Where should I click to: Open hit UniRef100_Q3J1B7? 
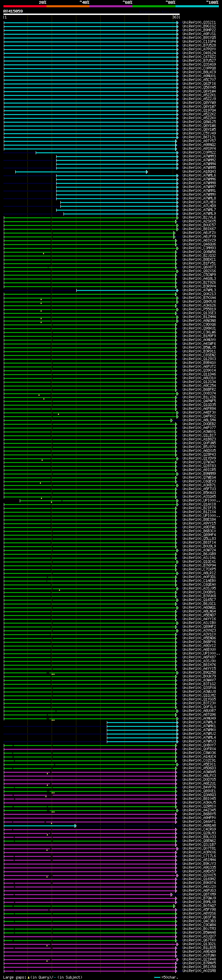click(x=199, y=844)
